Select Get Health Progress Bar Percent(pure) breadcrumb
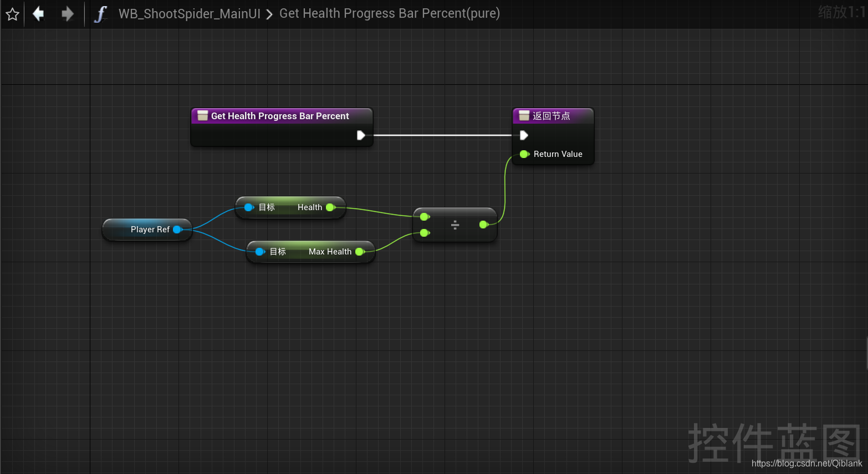This screenshot has height=474, width=868. point(390,13)
